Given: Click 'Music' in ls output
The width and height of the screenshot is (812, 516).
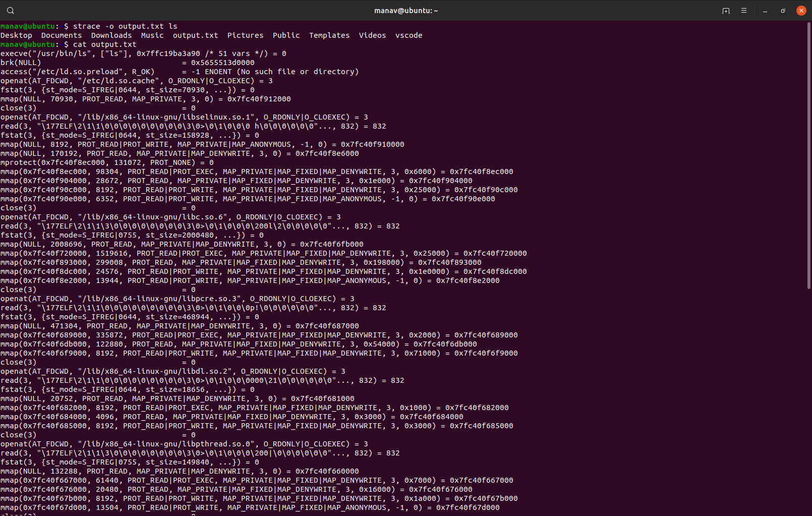Looking at the screenshot, I should (152, 35).
